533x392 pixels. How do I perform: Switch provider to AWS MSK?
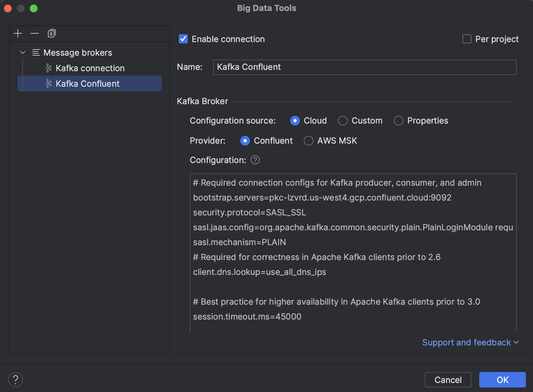coord(308,141)
